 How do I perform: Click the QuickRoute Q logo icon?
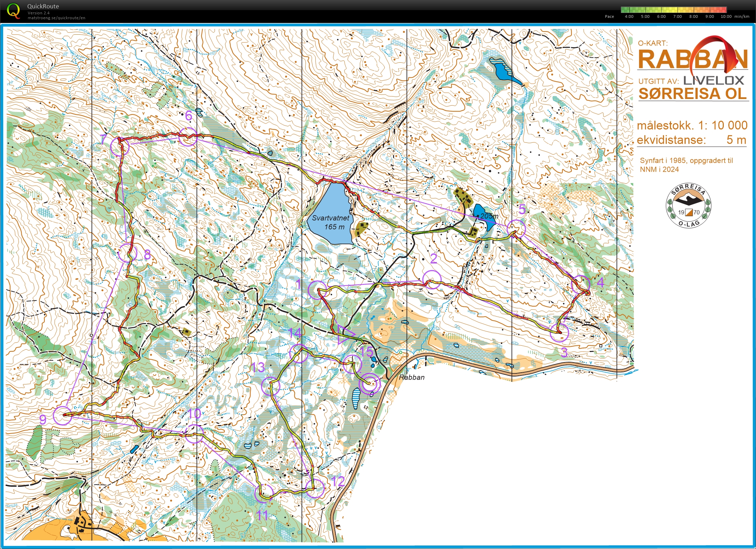[13, 10]
